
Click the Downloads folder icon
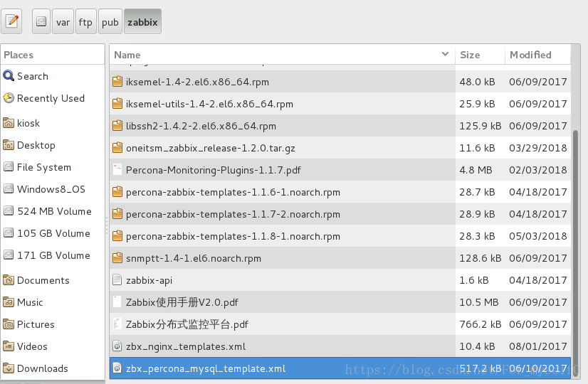point(9,368)
